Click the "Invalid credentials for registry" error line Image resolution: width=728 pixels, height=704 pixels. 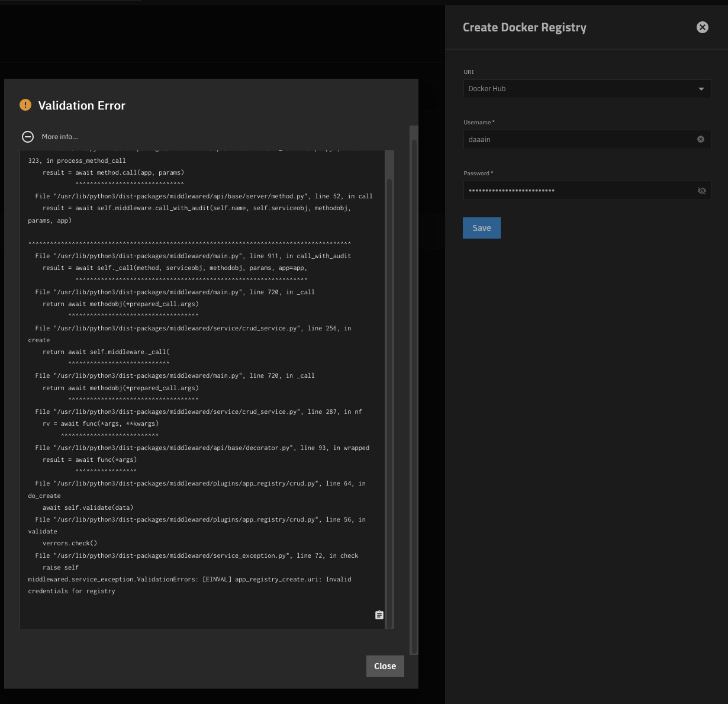(x=189, y=585)
